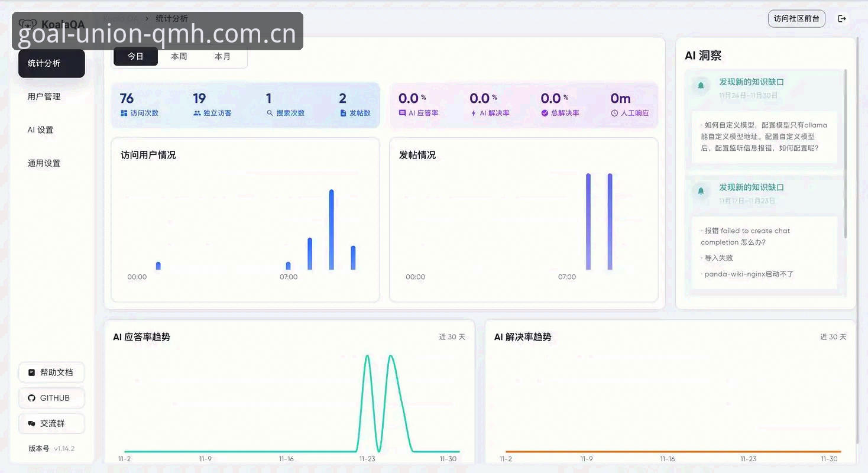This screenshot has width=868, height=473.
Task: Click the 版本号 v1.14.2 text
Action: click(51, 448)
